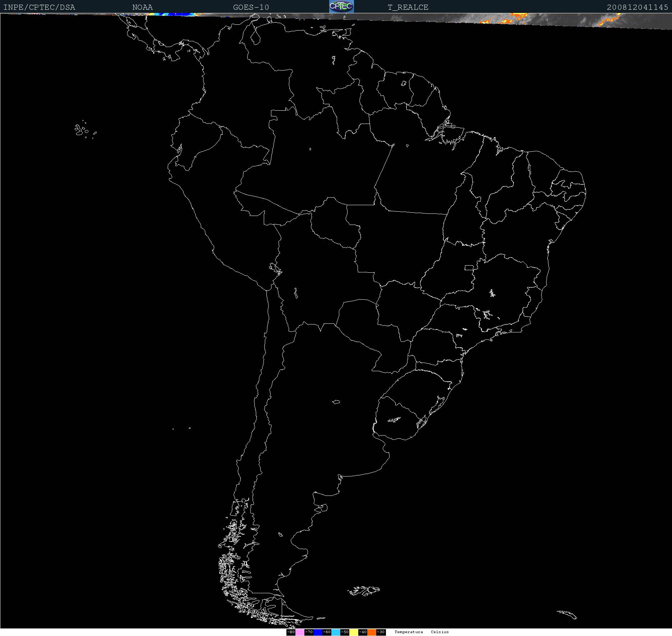Click the pink temperature legend swatch
Screen dimensions: 672x636
click(300, 632)
